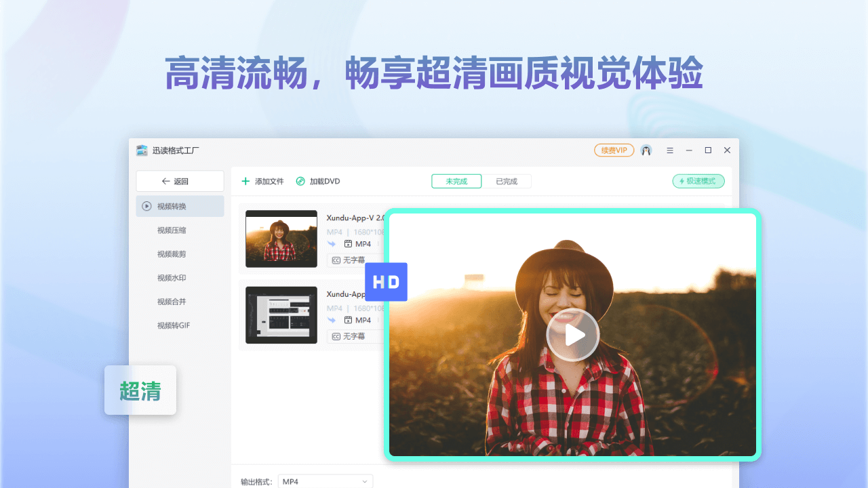This screenshot has height=488, width=868.
Task: Click the 返回 back button
Action: pyautogui.click(x=180, y=181)
